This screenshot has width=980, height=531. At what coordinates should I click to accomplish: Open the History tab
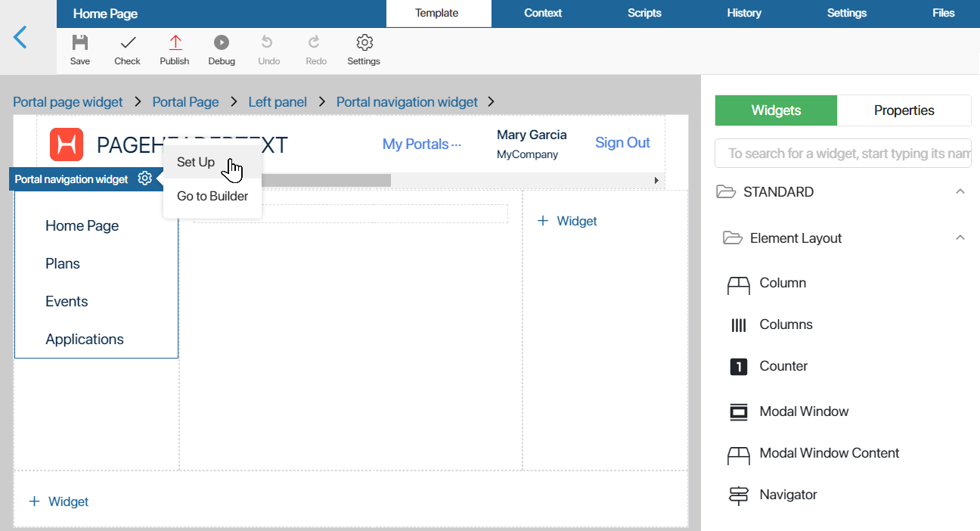tap(744, 13)
